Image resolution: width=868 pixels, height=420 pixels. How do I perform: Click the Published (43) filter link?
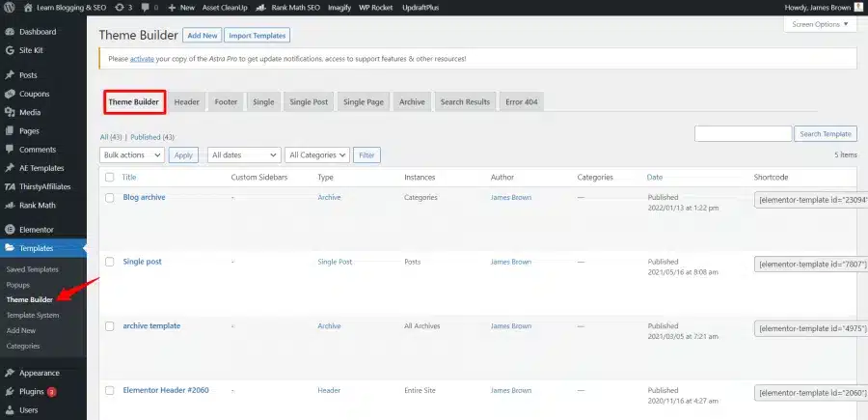(x=152, y=137)
